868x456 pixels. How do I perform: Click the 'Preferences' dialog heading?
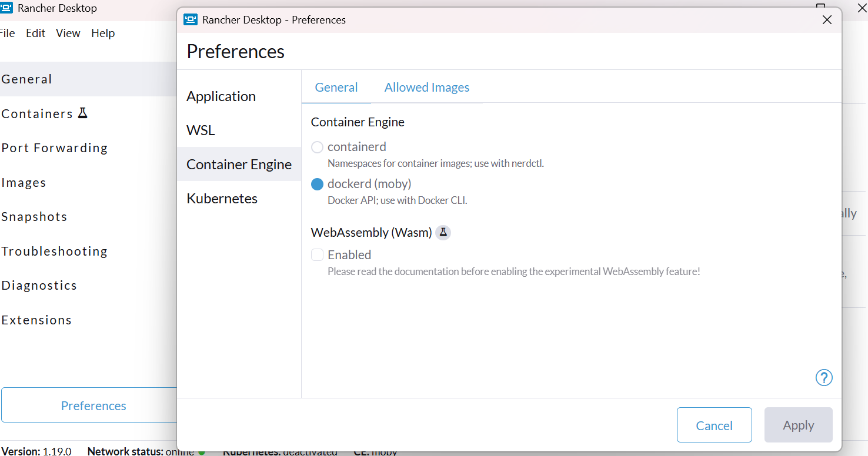(236, 52)
